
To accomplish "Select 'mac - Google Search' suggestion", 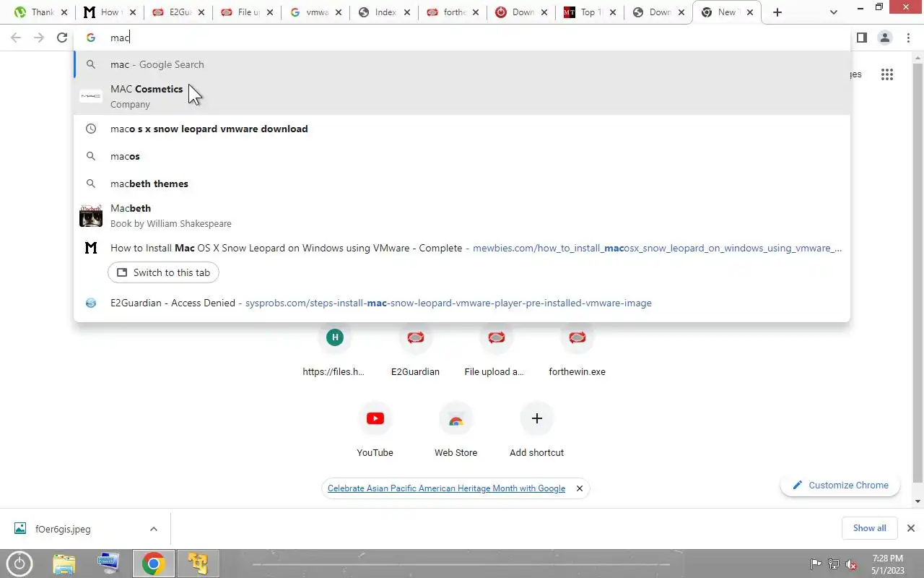I will (462, 64).
